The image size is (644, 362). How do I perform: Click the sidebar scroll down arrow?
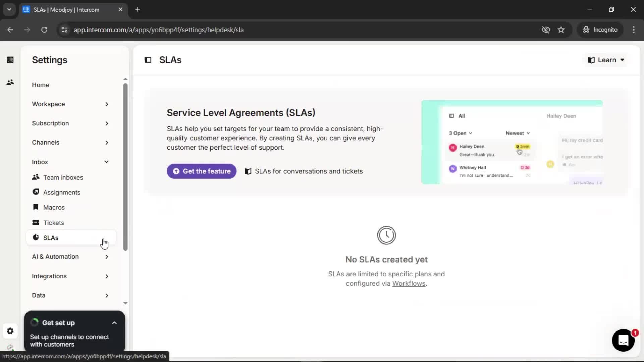click(125, 303)
